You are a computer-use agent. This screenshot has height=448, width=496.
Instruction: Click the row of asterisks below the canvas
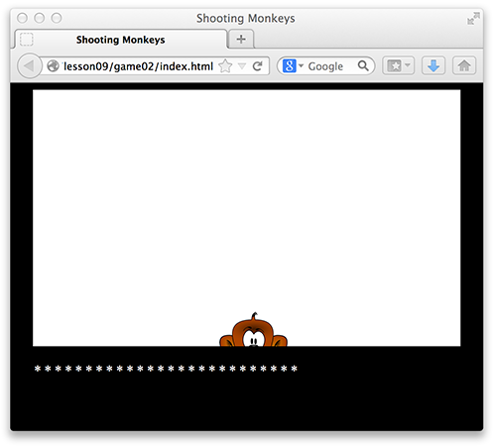tap(166, 369)
